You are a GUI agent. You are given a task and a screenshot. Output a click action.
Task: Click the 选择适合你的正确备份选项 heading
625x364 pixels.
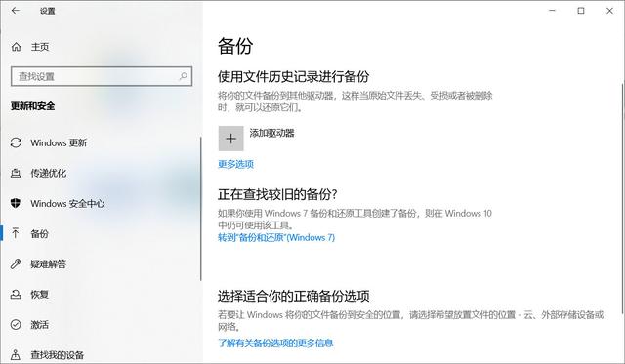pyautogui.click(x=293, y=296)
